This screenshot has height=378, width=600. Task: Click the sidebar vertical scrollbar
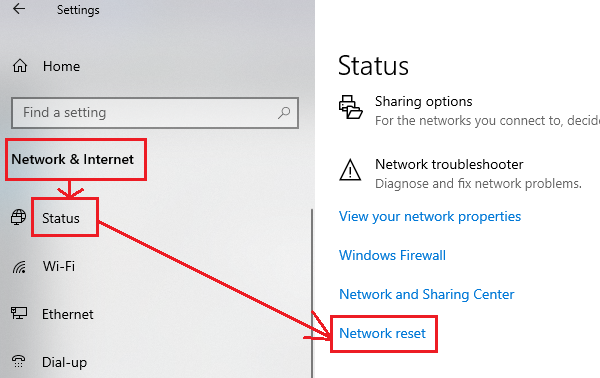tap(312, 293)
